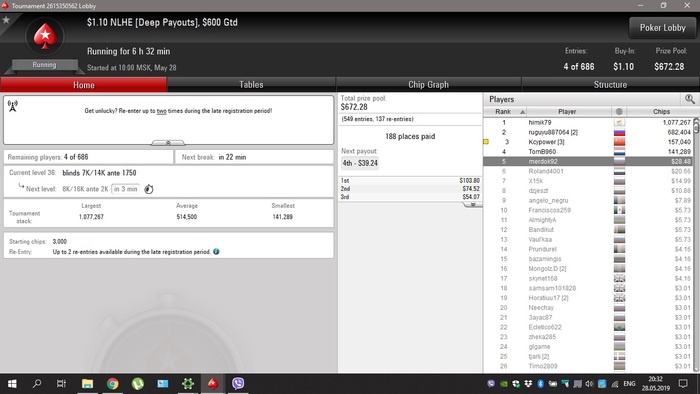700x394 pixels.
Task: Click the flag icon in himik79 row
Action: (619, 122)
